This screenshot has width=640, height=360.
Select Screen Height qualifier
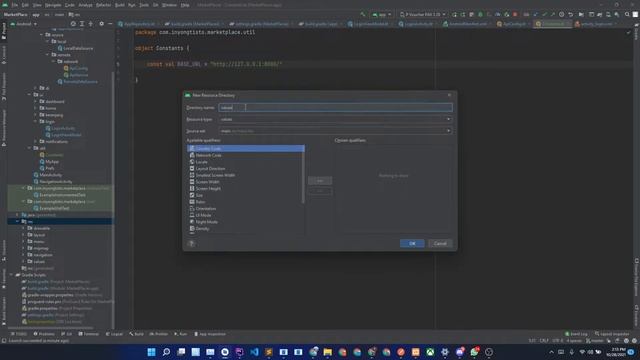[x=245, y=189]
